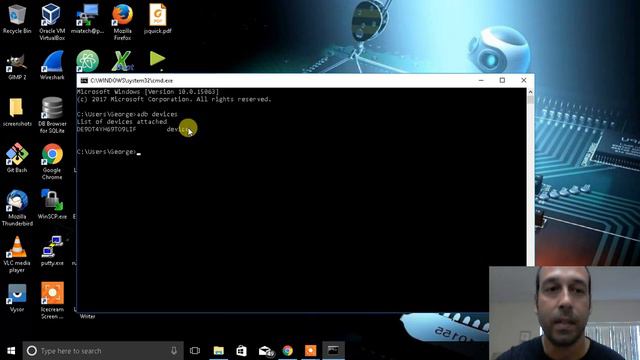The height and width of the screenshot is (360, 640).
Task: Click the Microsoft Corporation copyright line
Action: 174,99
